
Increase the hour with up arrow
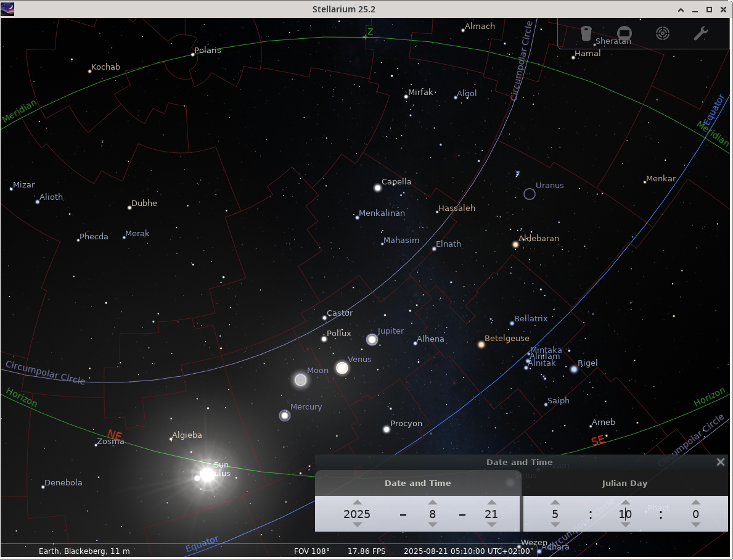555,503
